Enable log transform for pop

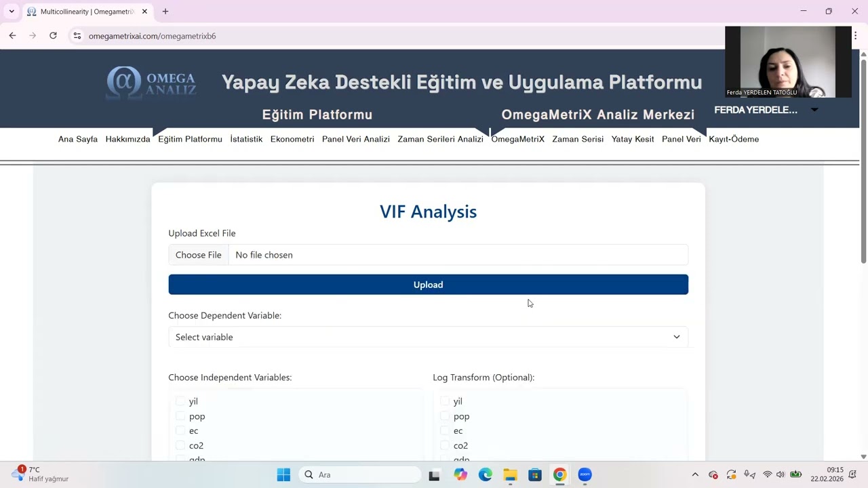point(444,416)
